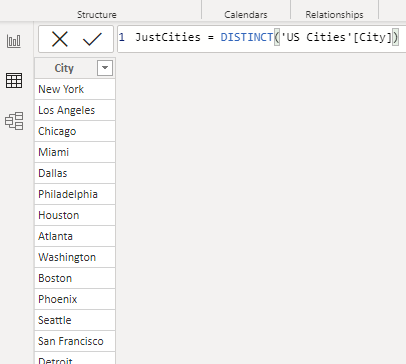Image resolution: width=406 pixels, height=364 pixels.
Task: Select the Detroit cell
Action: [75, 358]
